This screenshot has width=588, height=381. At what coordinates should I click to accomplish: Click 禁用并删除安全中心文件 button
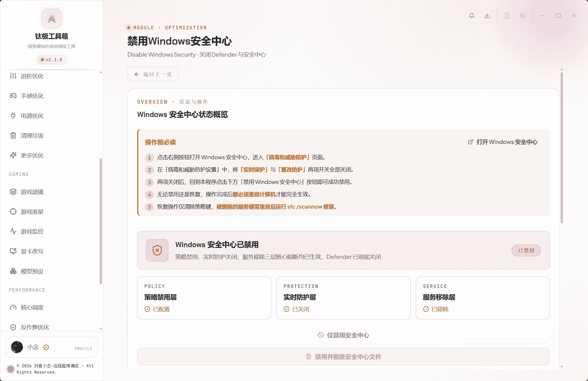[344, 357]
